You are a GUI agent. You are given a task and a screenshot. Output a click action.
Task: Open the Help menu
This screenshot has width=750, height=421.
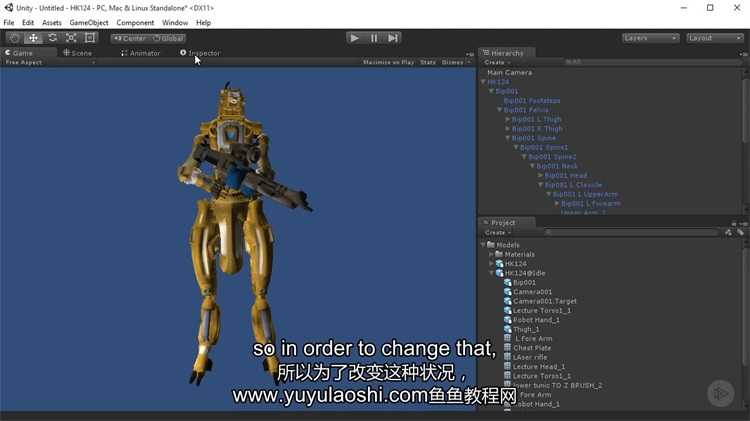(203, 22)
